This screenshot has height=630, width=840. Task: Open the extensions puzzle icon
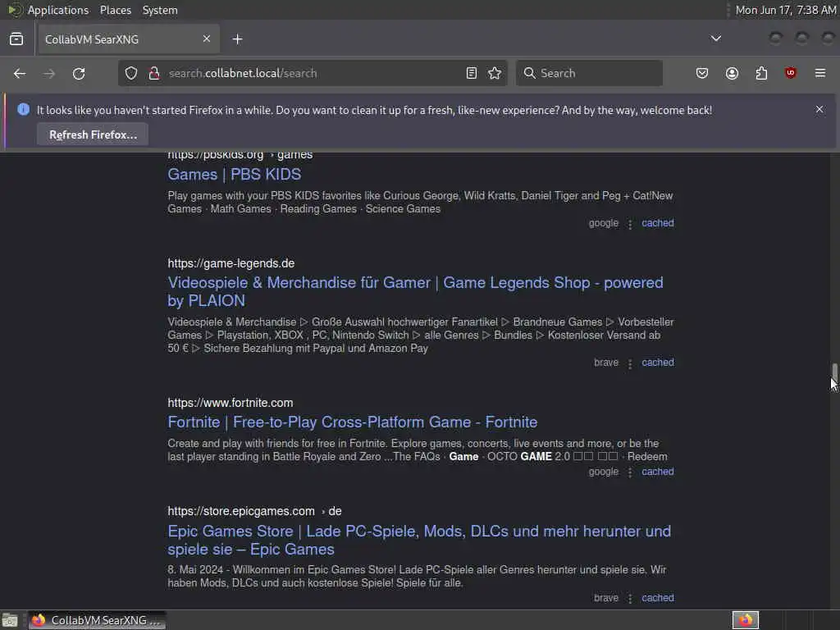pyautogui.click(x=761, y=73)
